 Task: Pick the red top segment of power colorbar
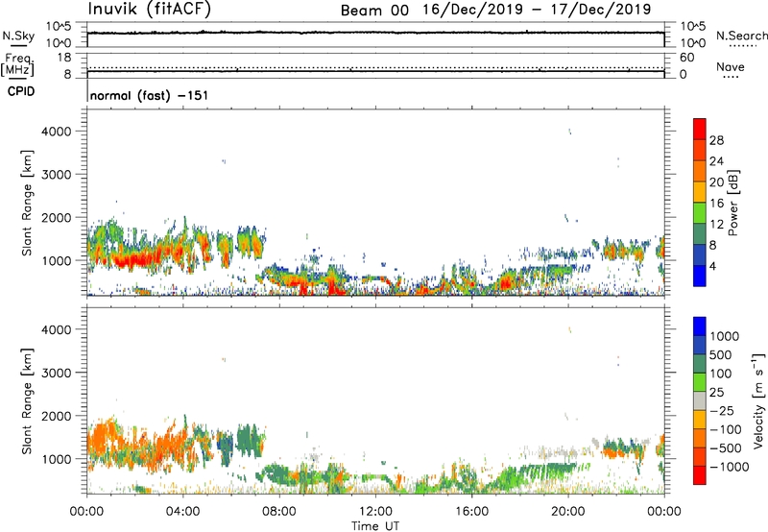pyautogui.click(x=700, y=130)
